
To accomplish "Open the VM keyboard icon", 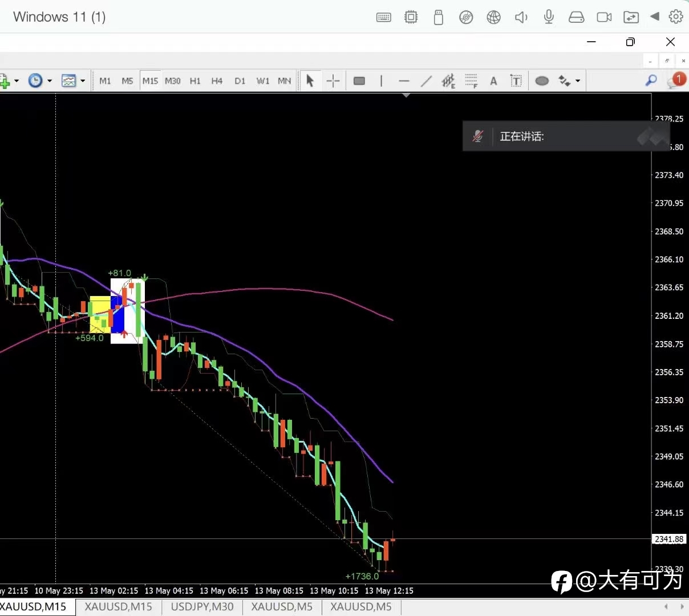I will 384,17.
